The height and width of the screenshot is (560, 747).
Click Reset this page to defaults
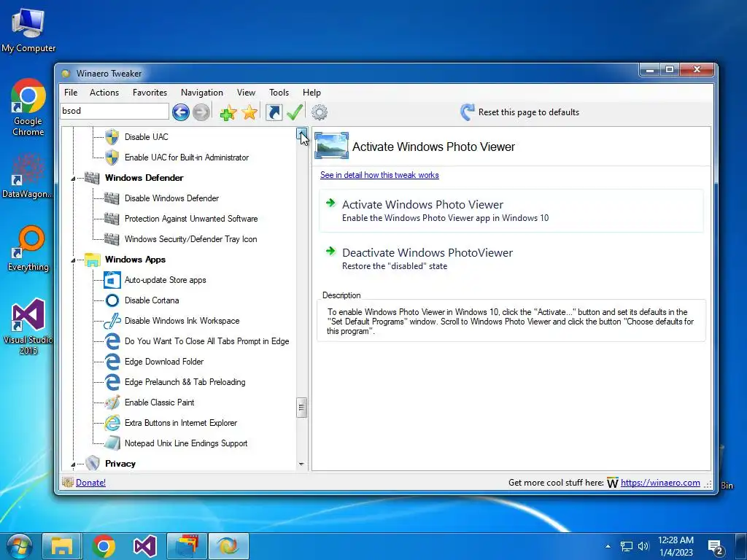[x=528, y=112]
